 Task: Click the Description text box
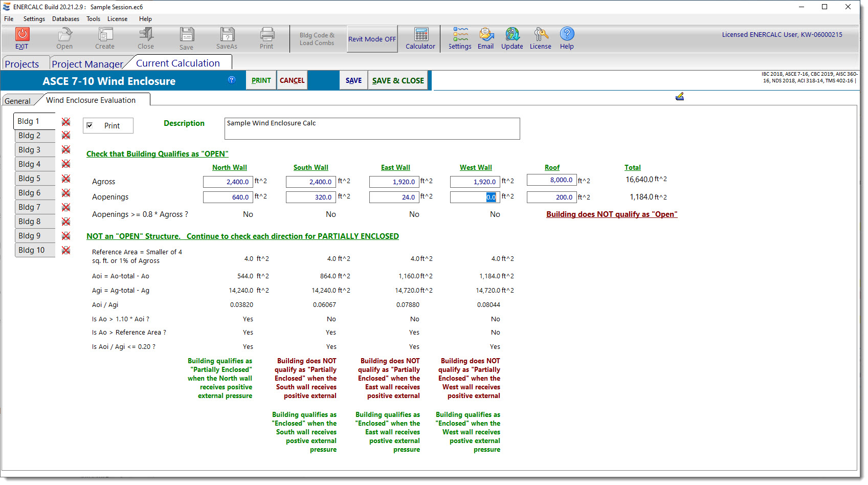(372, 128)
